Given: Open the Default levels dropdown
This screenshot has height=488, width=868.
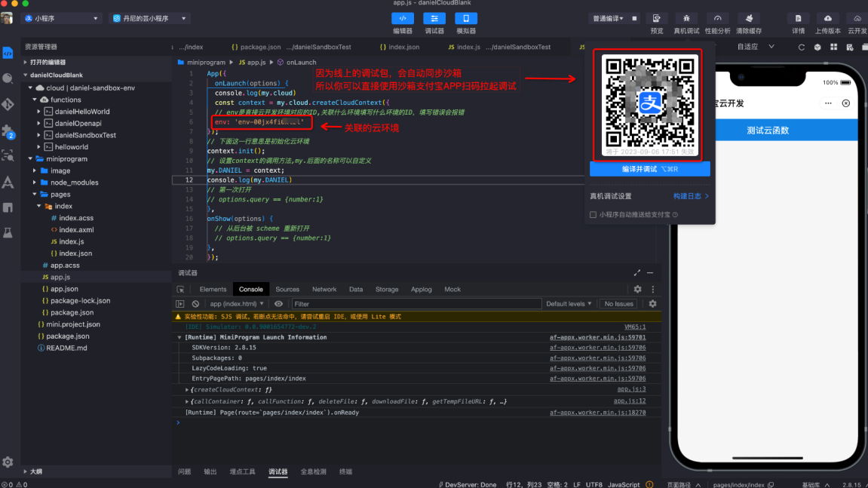Looking at the screenshot, I should (569, 303).
